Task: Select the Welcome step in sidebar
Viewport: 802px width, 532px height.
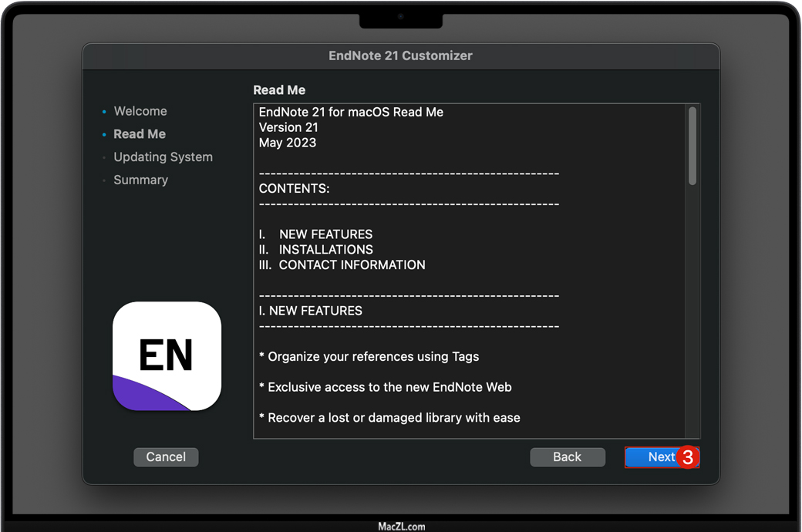Action: (x=140, y=111)
